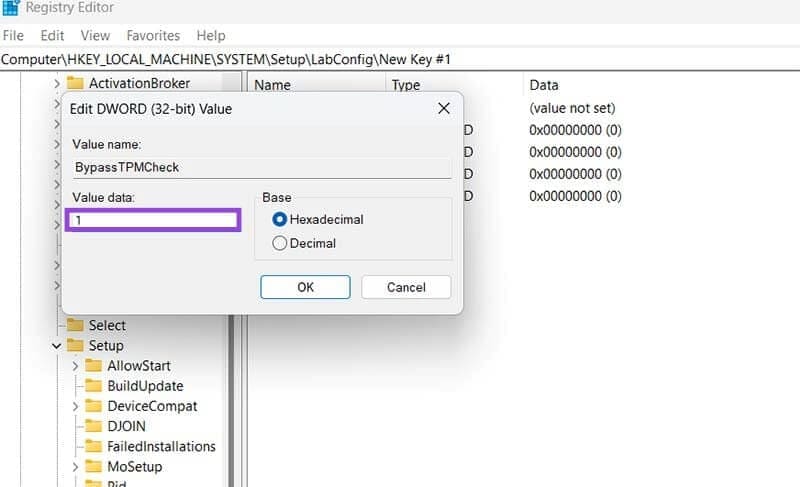This screenshot has height=487, width=800.
Task: Select the DeviceCompat tree item label
Action: pyautogui.click(x=152, y=406)
